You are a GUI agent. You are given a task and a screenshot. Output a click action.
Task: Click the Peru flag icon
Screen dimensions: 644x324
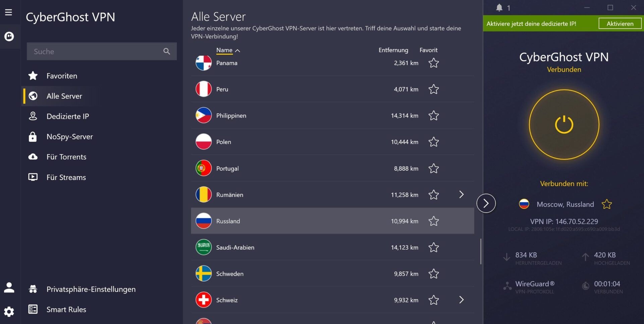click(x=204, y=89)
